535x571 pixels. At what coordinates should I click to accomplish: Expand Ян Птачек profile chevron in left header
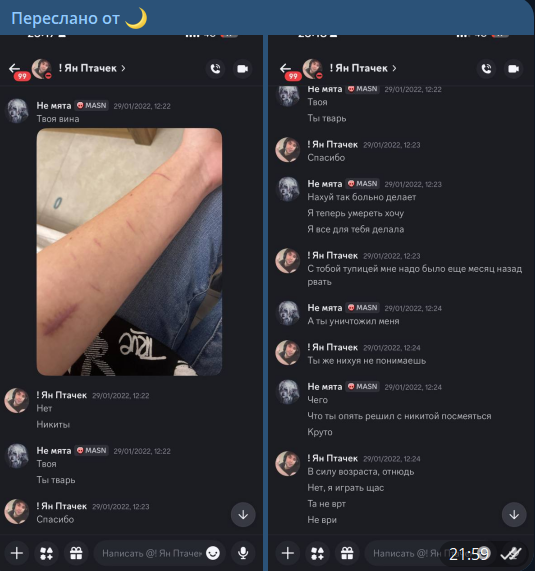pyautogui.click(x=123, y=68)
